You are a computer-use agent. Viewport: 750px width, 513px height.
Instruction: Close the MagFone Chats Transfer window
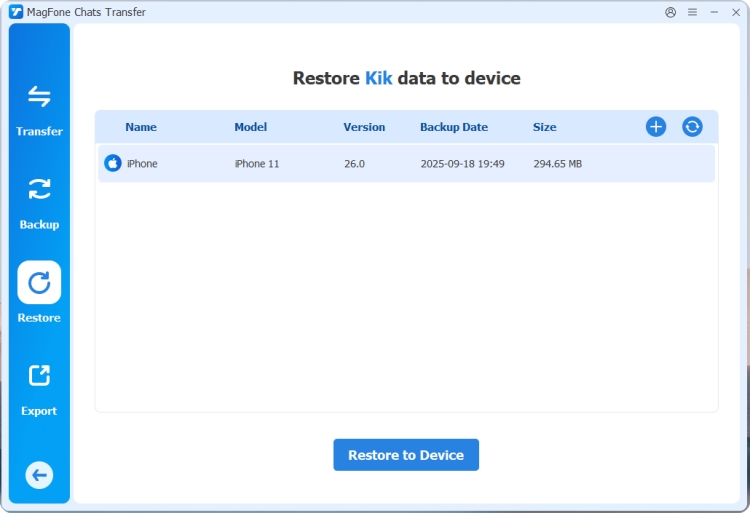[735, 12]
